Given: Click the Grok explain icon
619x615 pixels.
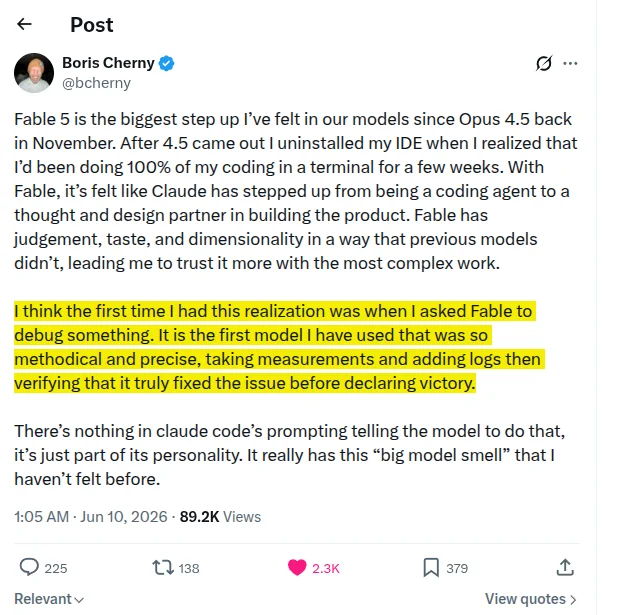Looking at the screenshot, I should tap(544, 63).
